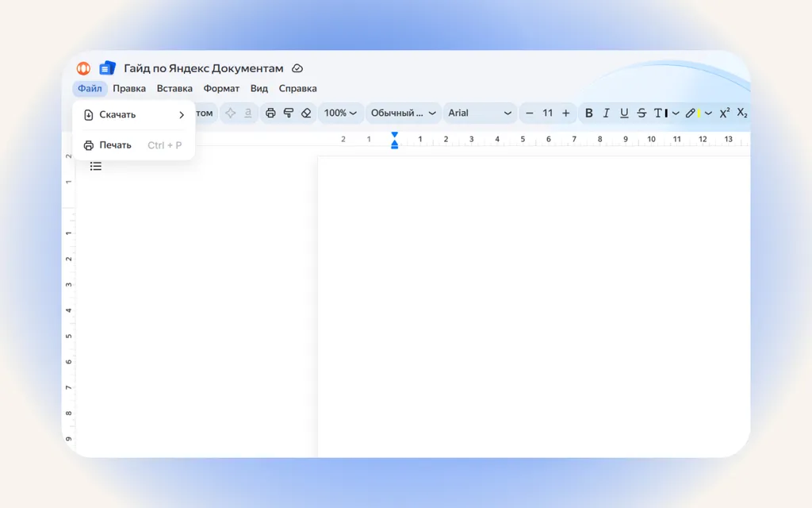Open the 'Вставка' menu

click(x=174, y=89)
